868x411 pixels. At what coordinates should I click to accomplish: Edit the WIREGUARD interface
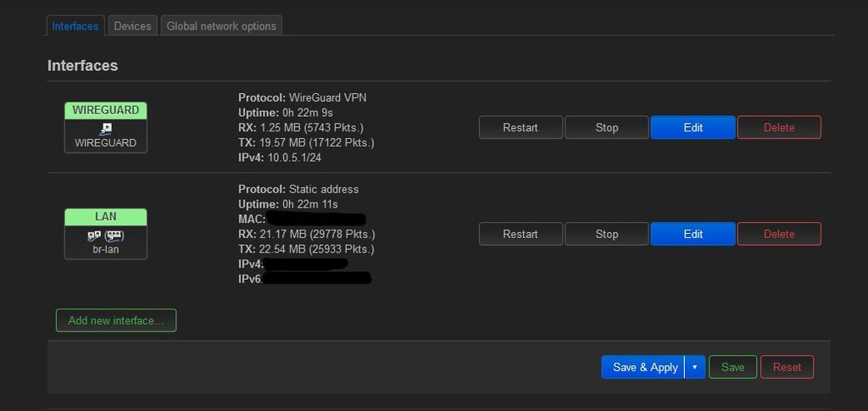click(x=693, y=128)
